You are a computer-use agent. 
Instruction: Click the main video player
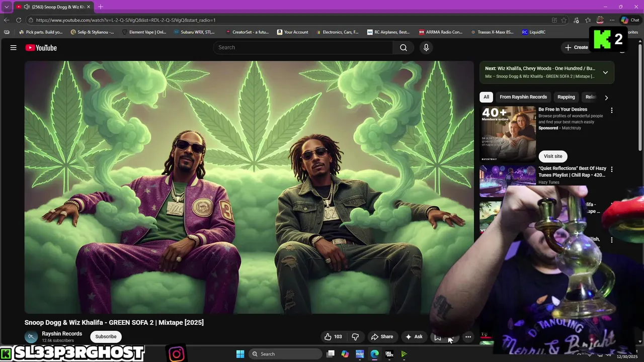click(x=249, y=187)
